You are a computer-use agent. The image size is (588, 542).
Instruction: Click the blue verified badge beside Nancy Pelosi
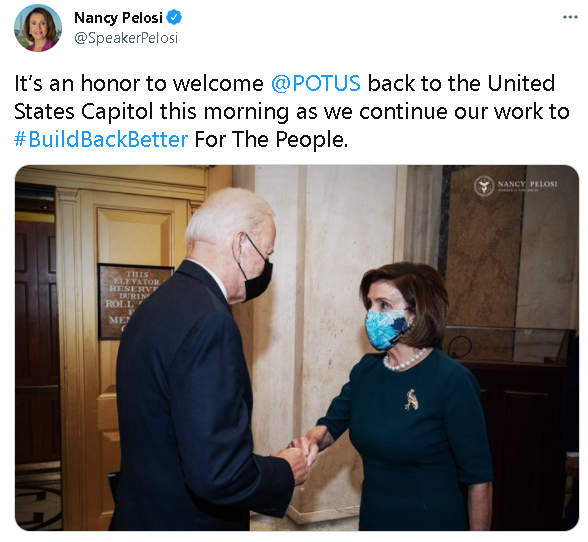[x=174, y=18]
